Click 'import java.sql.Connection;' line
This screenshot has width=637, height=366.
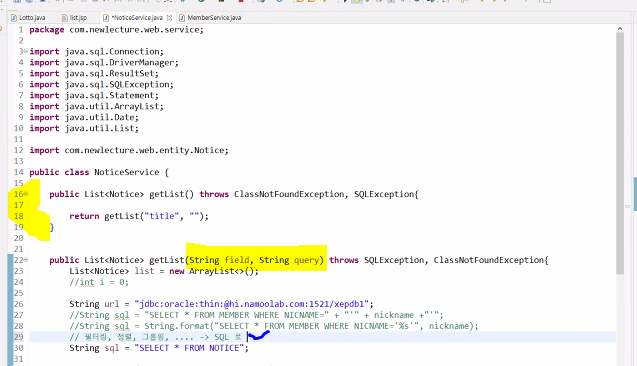[96, 52]
